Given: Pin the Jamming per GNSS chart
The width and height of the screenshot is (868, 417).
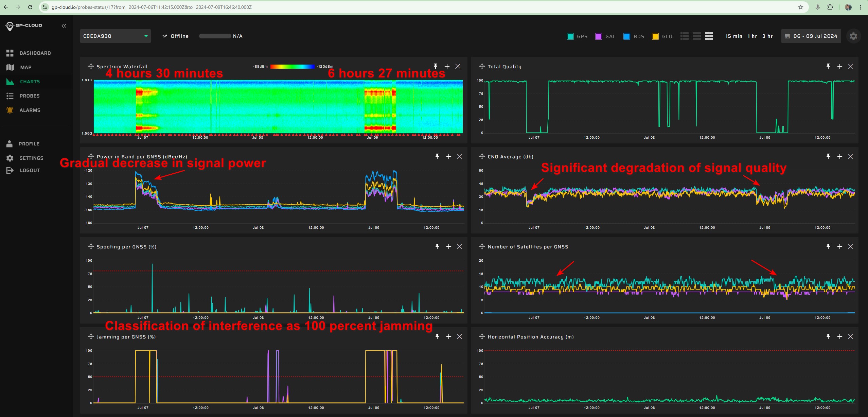Looking at the screenshot, I should click(437, 336).
